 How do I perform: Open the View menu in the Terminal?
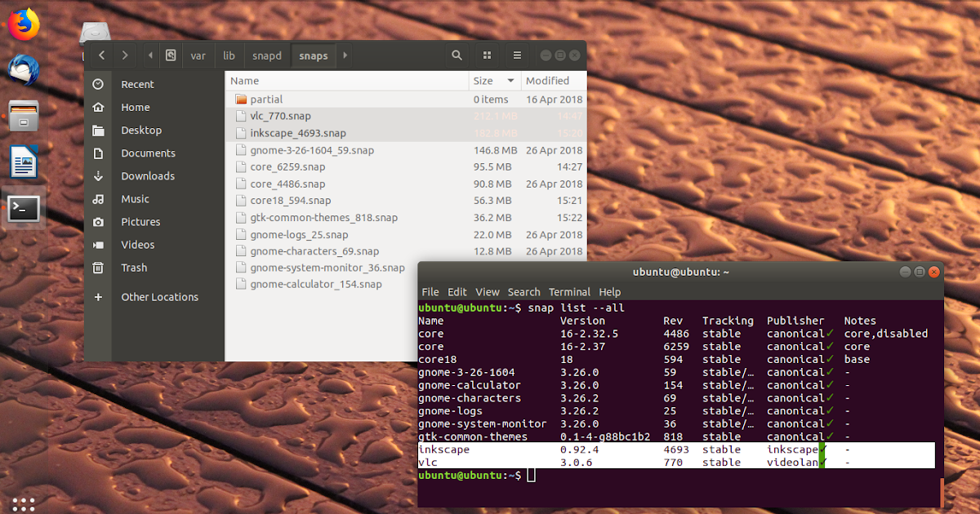pos(487,292)
